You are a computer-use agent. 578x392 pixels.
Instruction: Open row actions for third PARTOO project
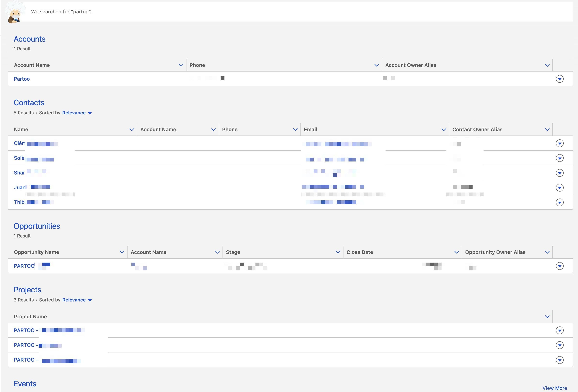click(560, 360)
